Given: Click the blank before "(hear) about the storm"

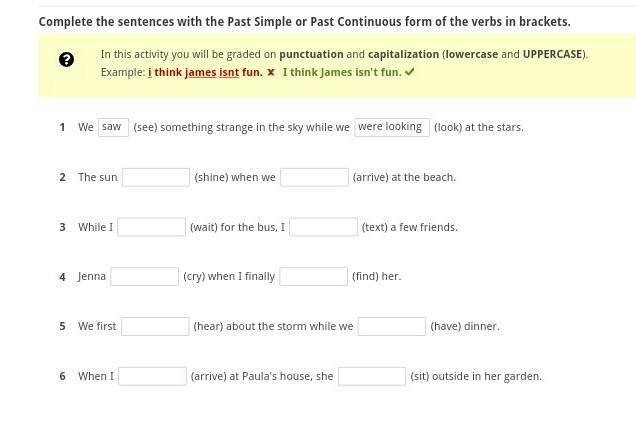Looking at the screenshot, I should click(155, 326).
